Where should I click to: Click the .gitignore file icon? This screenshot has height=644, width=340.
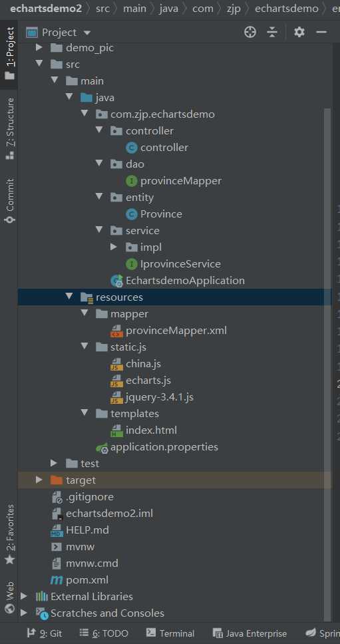click(x=57, y=497)
